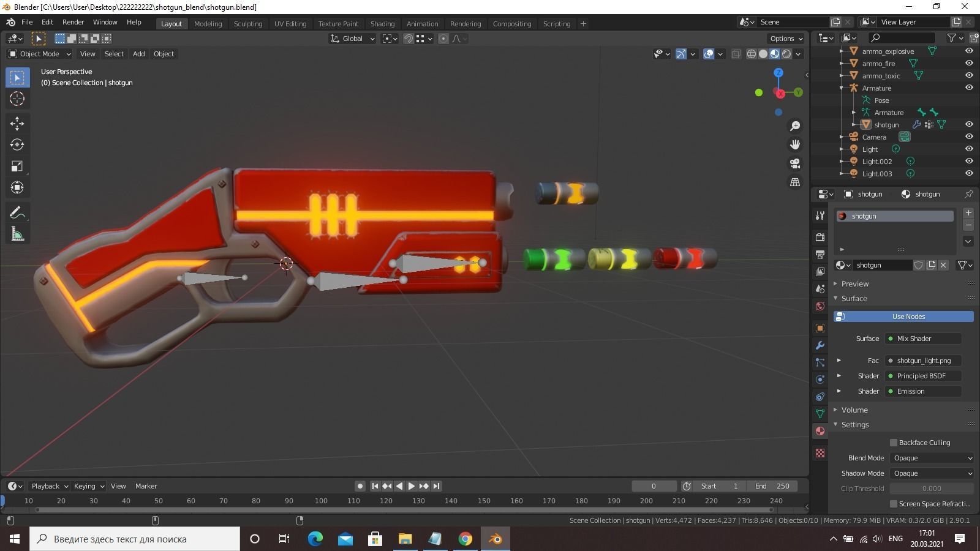Click the Clip Threshold value slider

pyautogui.click(x=932, y=489)
